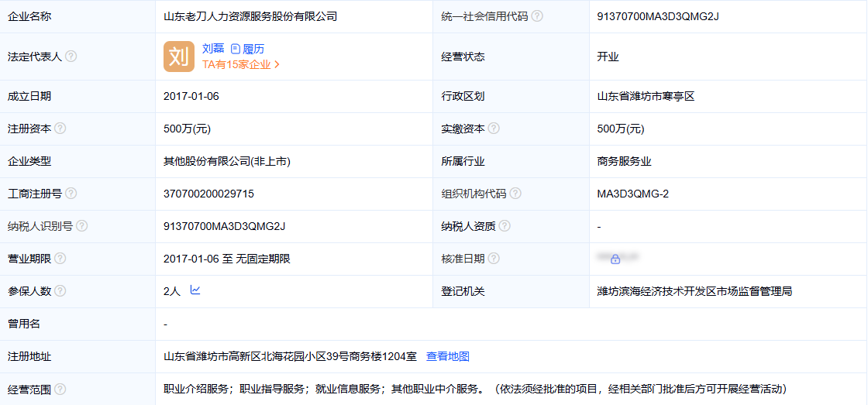The height and width of the screenshot is (405, 868).
Task: Open 查看地图 link for registered address
Action: (x=448, y=356)
